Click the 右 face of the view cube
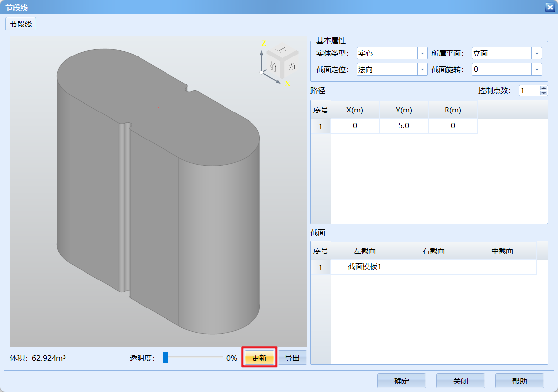The height and width of the screenshot is (392, 558). [292, 65]
